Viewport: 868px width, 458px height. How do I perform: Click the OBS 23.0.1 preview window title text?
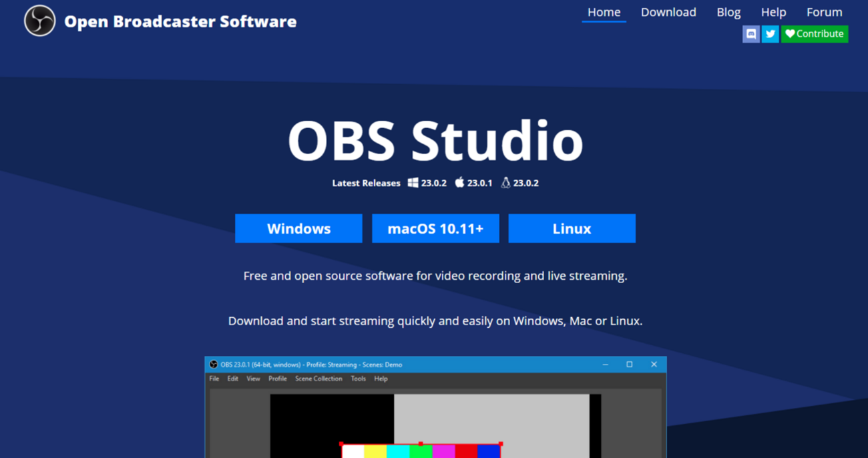311,365
